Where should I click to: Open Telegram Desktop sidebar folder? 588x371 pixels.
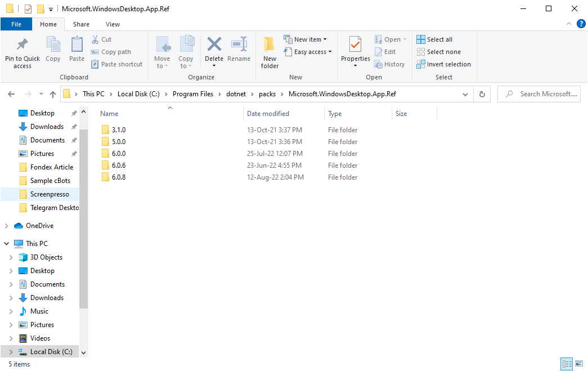pos(49,207)
